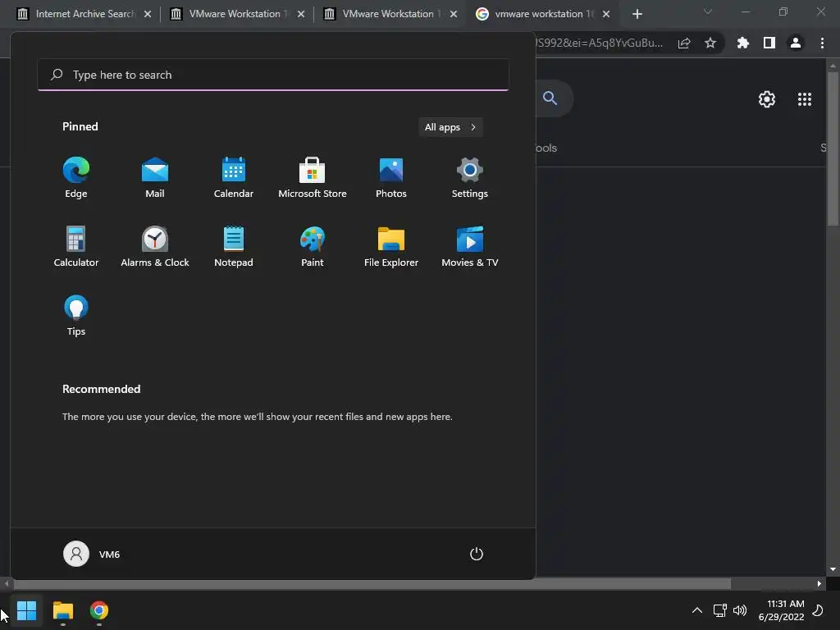Image resolution: width=840 pixels, height=630 pixels.
Task: Launch the Photos app
Action: click(391, 178)
